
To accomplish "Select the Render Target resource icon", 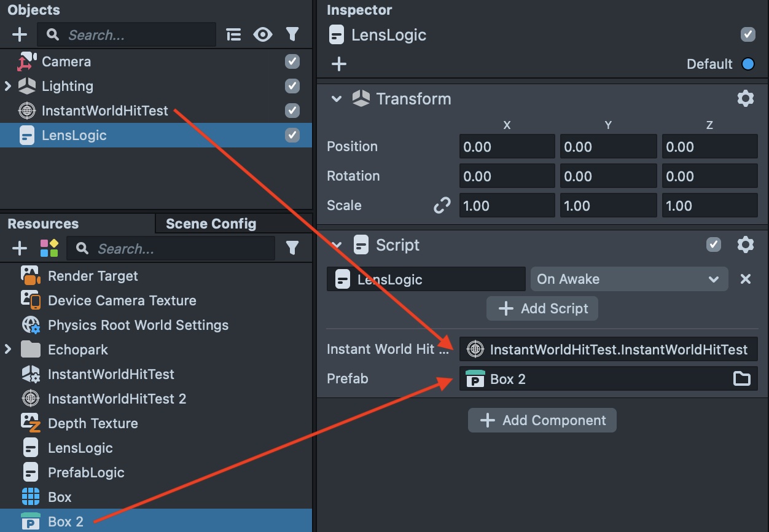I will coord(30,276).
